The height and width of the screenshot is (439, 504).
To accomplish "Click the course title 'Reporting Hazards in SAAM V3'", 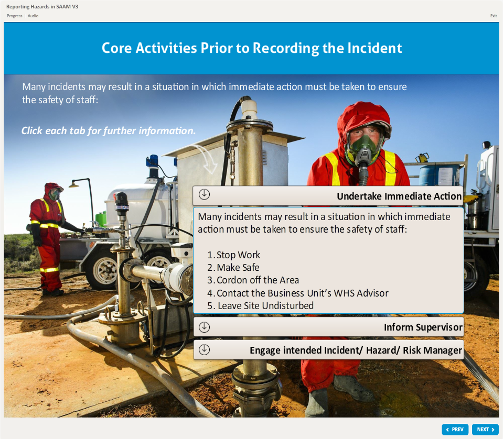I will pos(42,6).
